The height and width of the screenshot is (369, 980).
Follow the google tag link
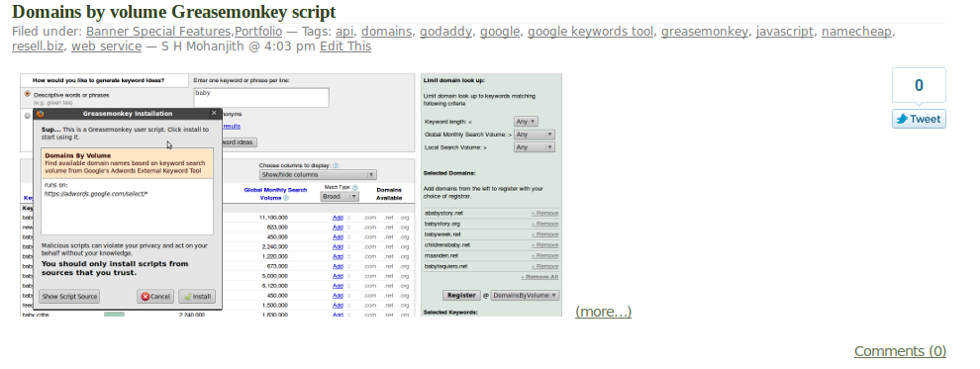pyautogui.click(x=499, y=32)
